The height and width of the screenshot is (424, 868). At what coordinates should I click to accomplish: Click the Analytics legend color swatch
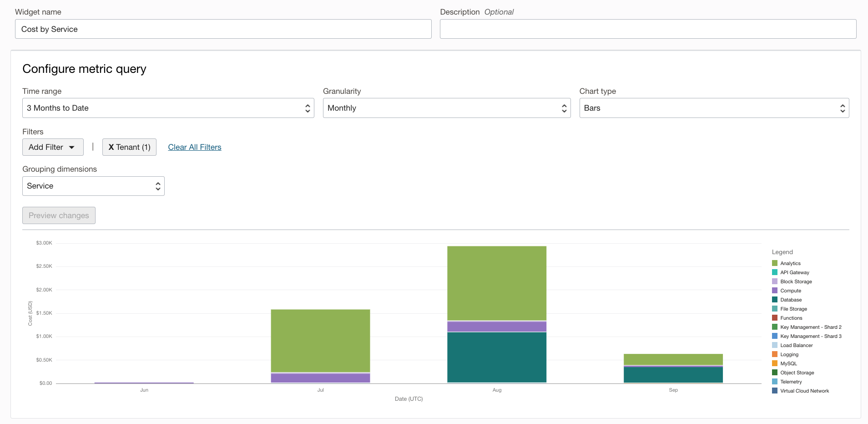775,263
